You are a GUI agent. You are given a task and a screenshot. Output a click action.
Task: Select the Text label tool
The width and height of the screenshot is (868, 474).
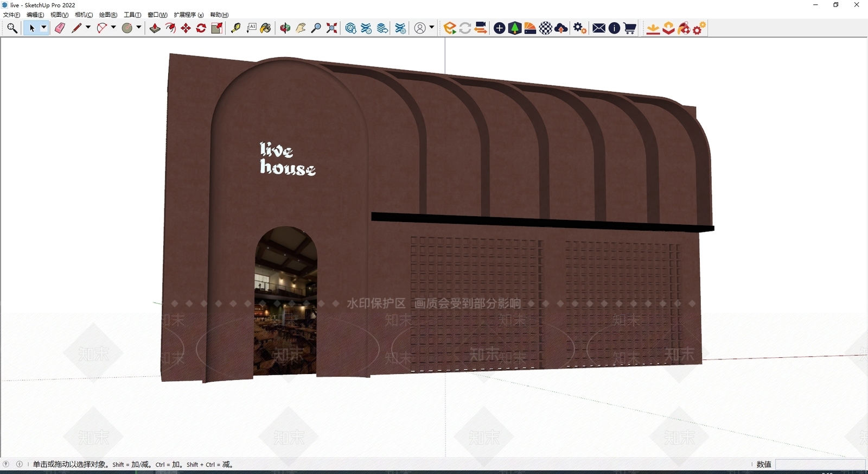251,28
